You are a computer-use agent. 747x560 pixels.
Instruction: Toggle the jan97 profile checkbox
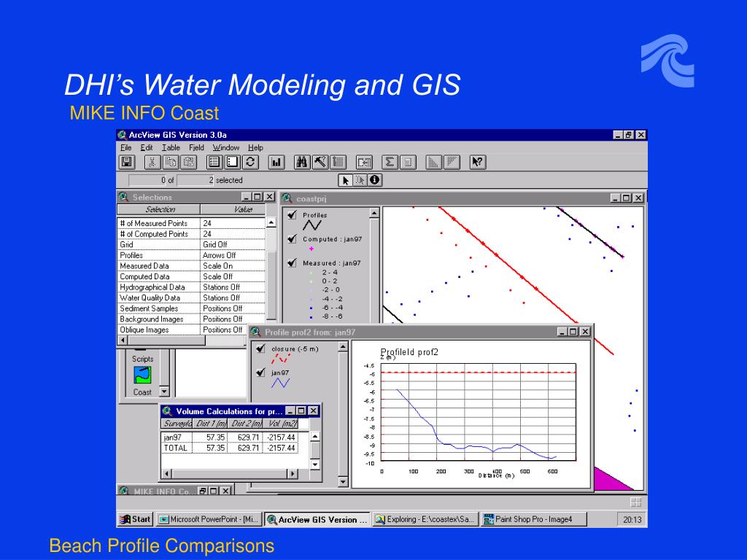coord(260,373)
